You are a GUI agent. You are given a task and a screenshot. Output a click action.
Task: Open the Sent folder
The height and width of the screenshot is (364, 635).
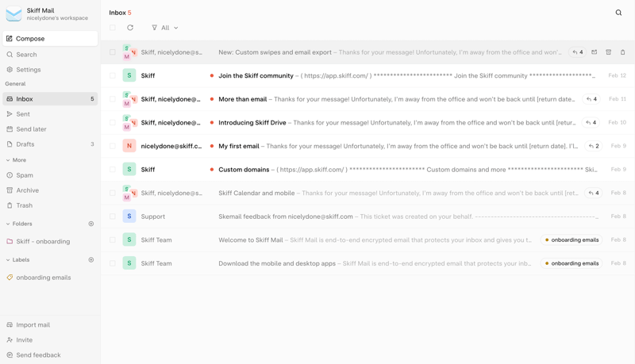tap(50, 114)
